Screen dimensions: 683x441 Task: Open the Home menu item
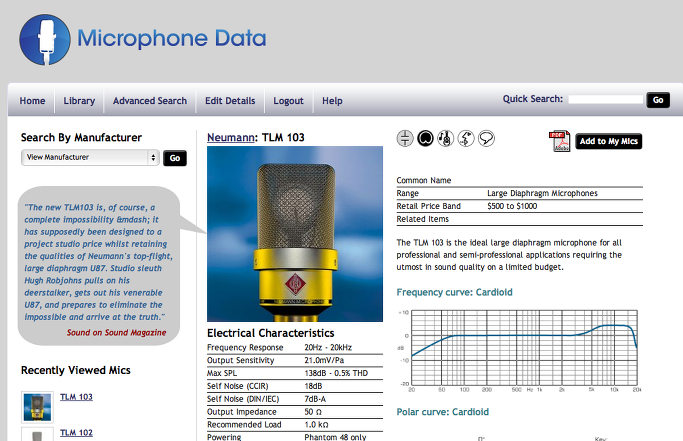(x=32, y=101)
